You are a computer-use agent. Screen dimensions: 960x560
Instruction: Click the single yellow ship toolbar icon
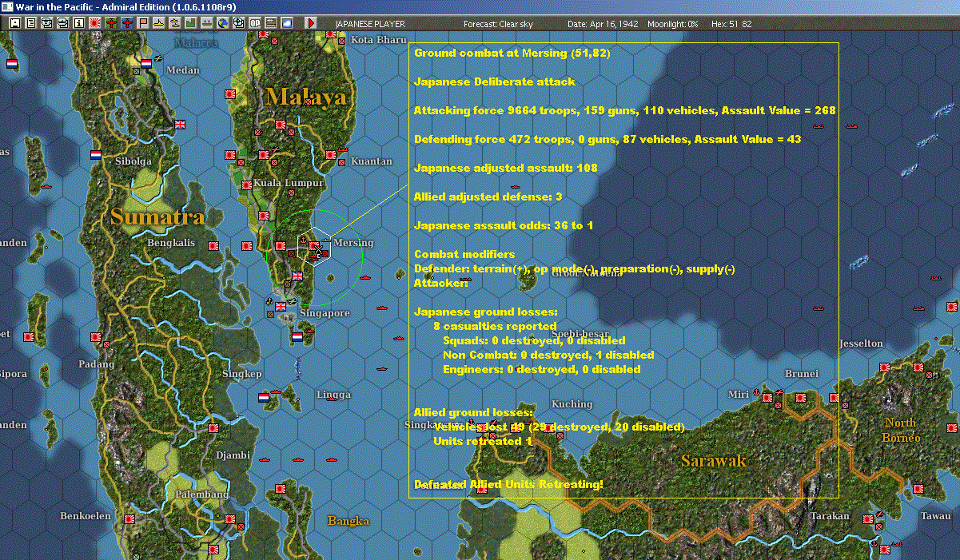pos(159,23)
